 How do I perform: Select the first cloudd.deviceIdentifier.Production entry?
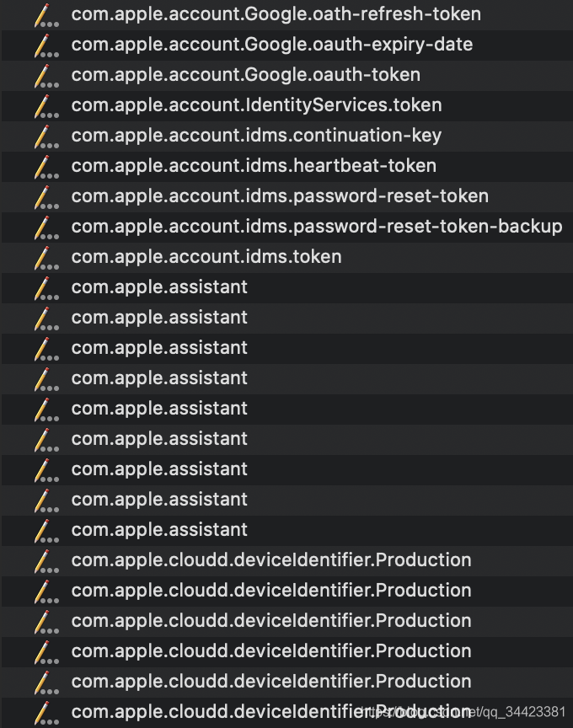287,560
